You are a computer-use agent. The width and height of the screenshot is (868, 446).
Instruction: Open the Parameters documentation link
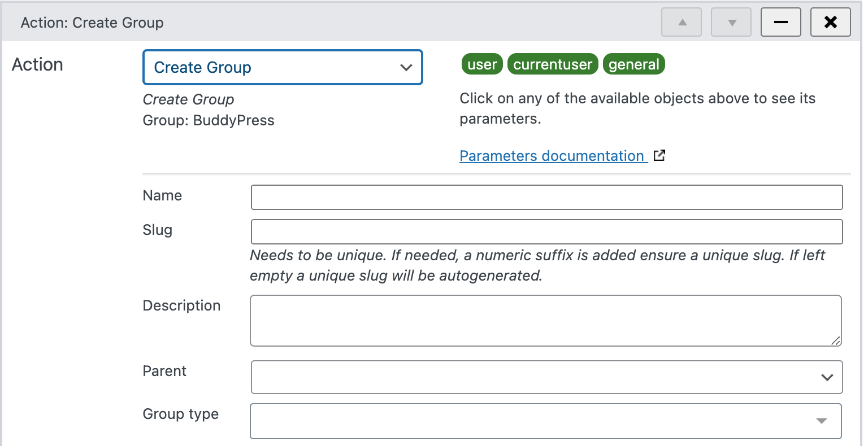tap(553, 155)
